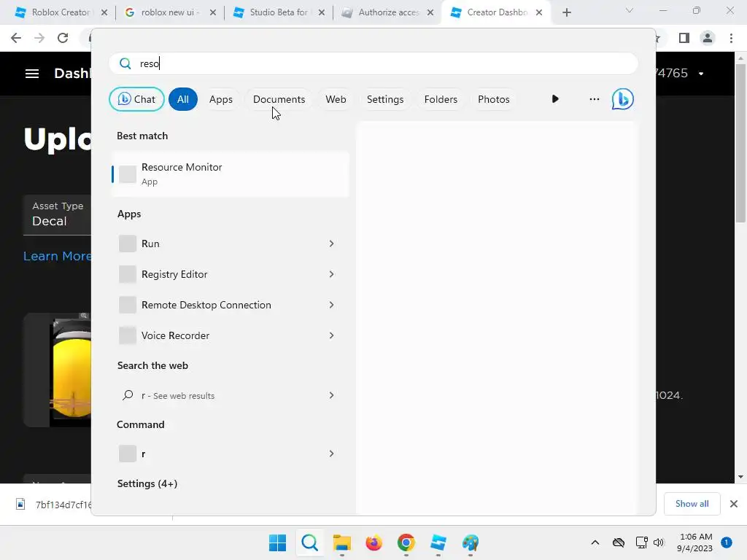Screen dimensions: 747x560
Task: Switch to the Documents filter
Action: [279, 99]
